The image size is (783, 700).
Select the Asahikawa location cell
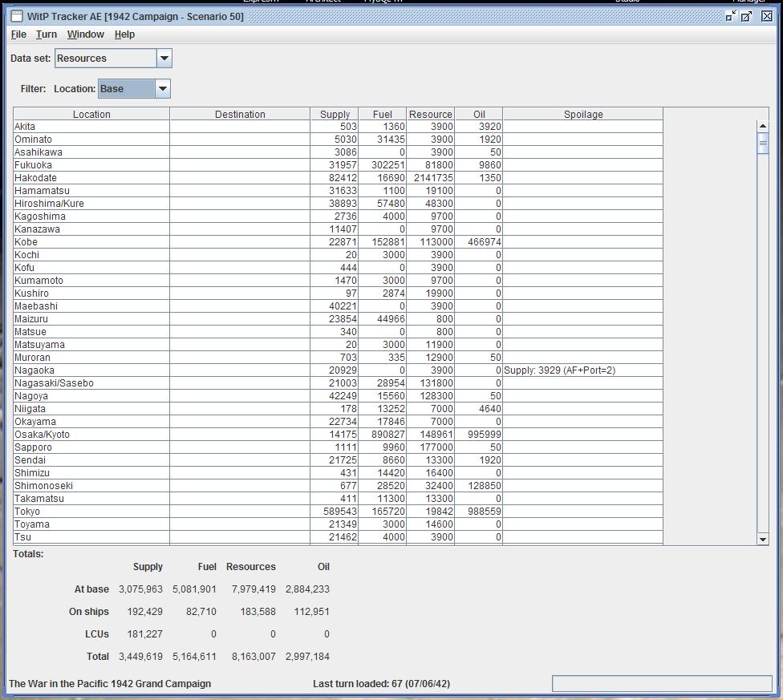point(91,152)
